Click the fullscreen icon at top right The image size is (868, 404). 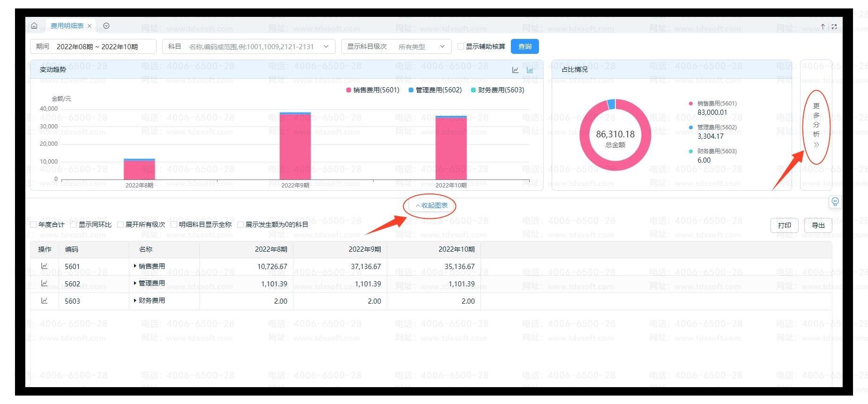pyautogui.click(x=834, y=27)
